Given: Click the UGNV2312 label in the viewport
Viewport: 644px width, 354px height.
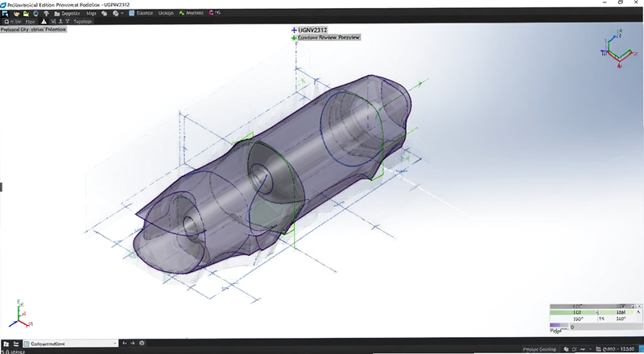Looking at the screenshot, I should pyautogui.click(x=312, y=30).
